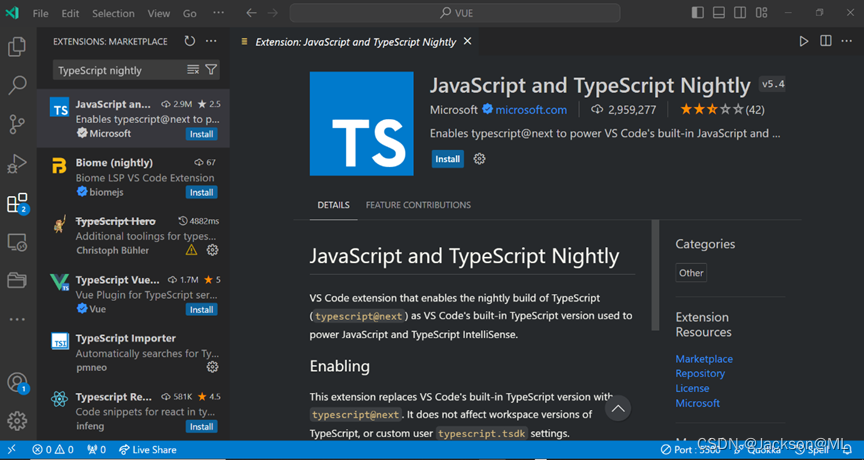Viewport: 864px width, 460px height.
Task: Refresh the extensions marketplace list
Action: point(190,41)
